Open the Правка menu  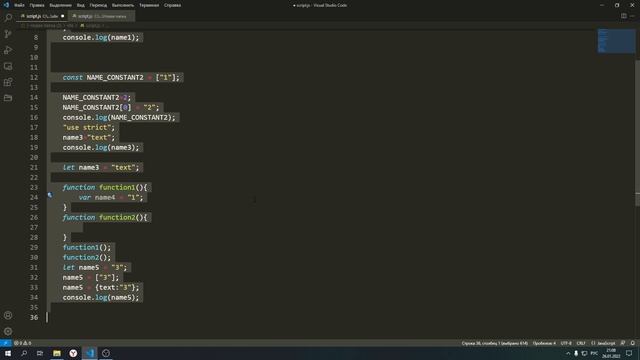click(x=37, y=5)
